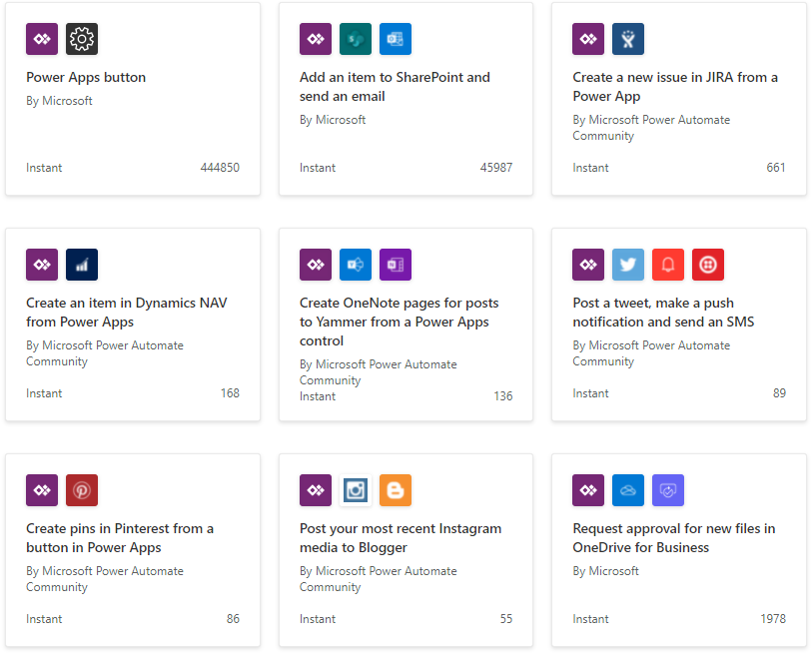Click the Approvals icon on OneDrive card

(x=667, y=490)
